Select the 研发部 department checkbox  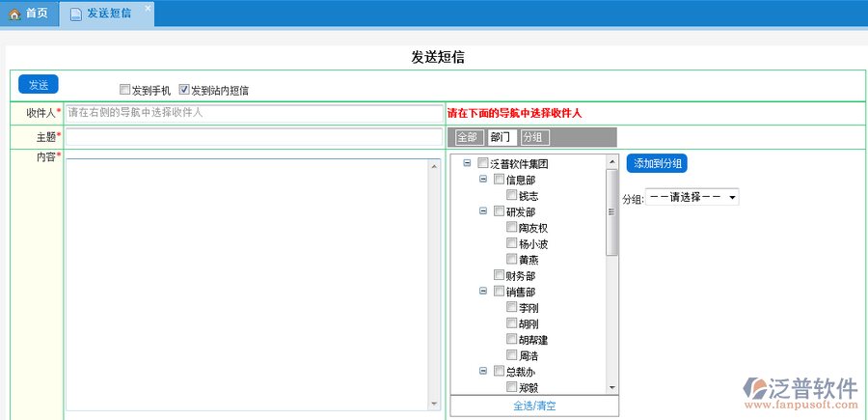pos(499,211)
